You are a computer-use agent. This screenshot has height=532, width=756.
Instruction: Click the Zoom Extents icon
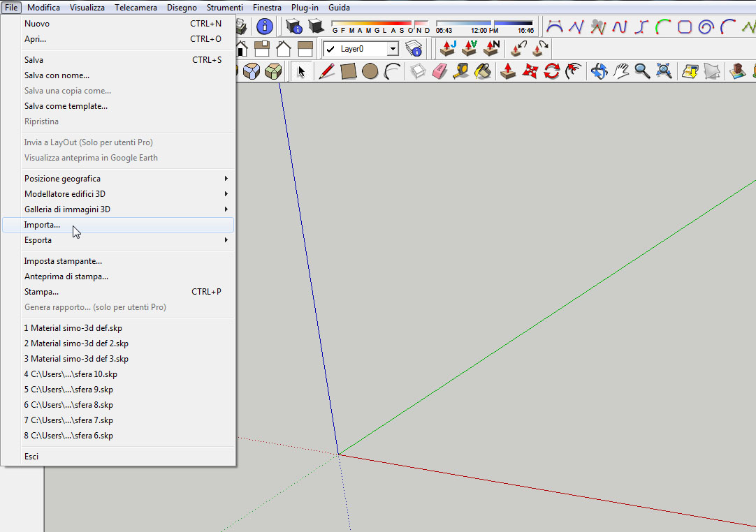664,71
